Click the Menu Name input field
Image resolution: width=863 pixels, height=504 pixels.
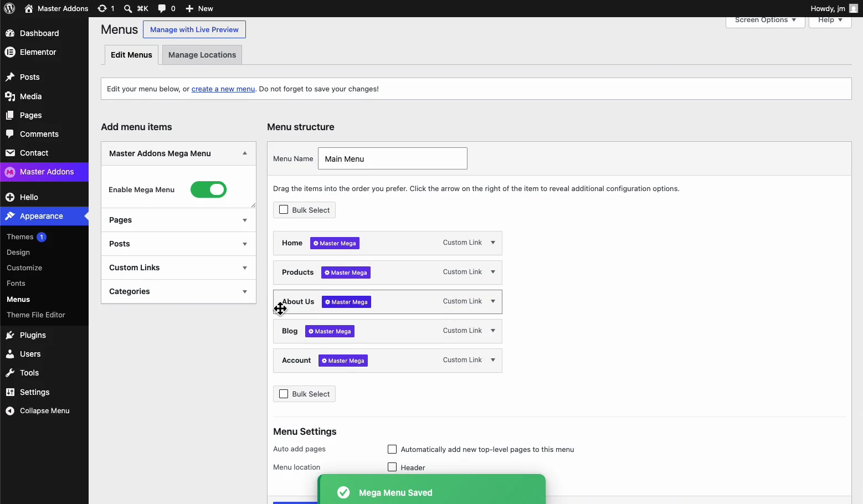pos(393,158)
